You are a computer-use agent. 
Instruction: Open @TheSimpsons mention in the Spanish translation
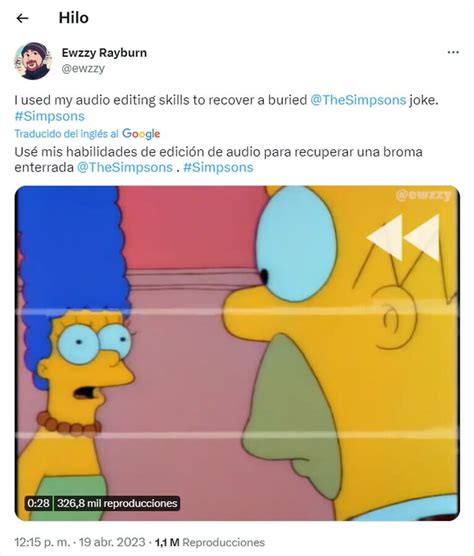(x=125, y=167)
